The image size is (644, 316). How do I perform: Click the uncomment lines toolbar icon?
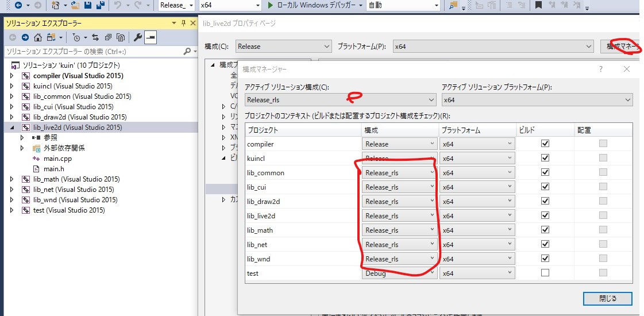click(522, 5)
